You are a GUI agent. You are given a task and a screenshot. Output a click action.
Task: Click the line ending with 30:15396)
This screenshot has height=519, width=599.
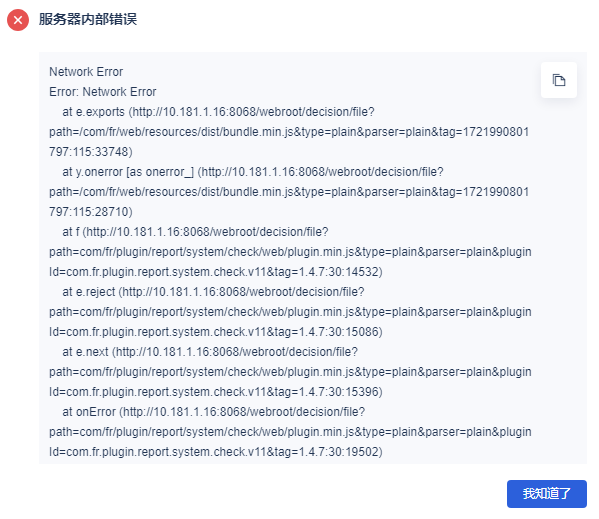(216, 392)
